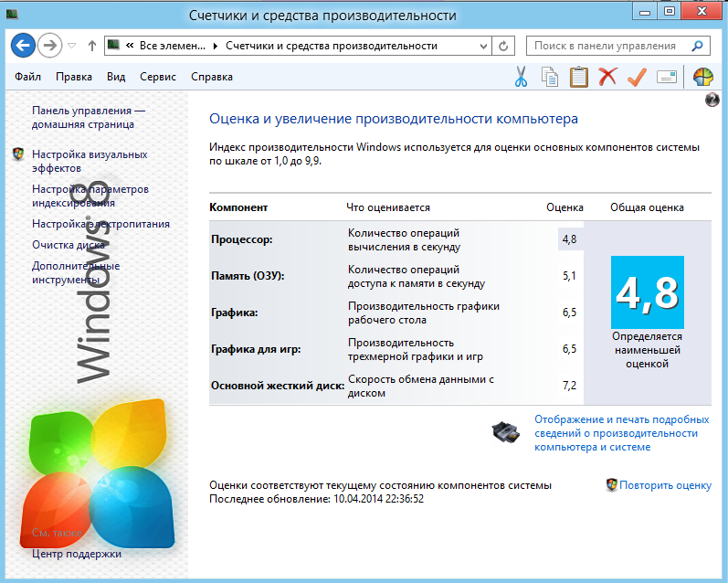Open Настройка визуальных эффектов link

[x=90, y=161]
